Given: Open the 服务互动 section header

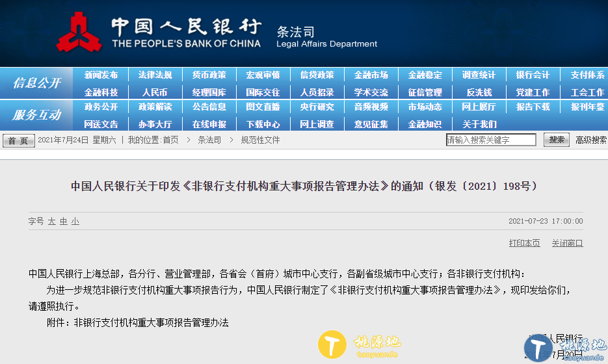Looking at the screenshot, I should [x=36, y=115].
